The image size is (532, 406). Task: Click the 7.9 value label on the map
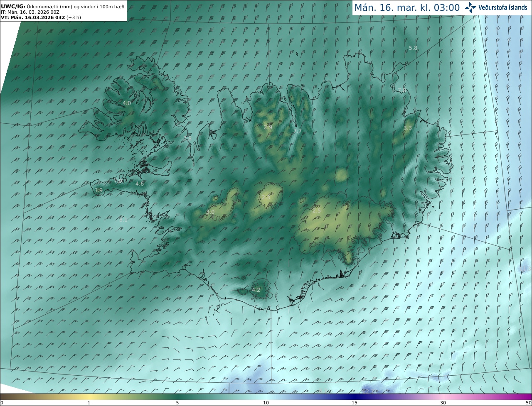click(118, 181)
